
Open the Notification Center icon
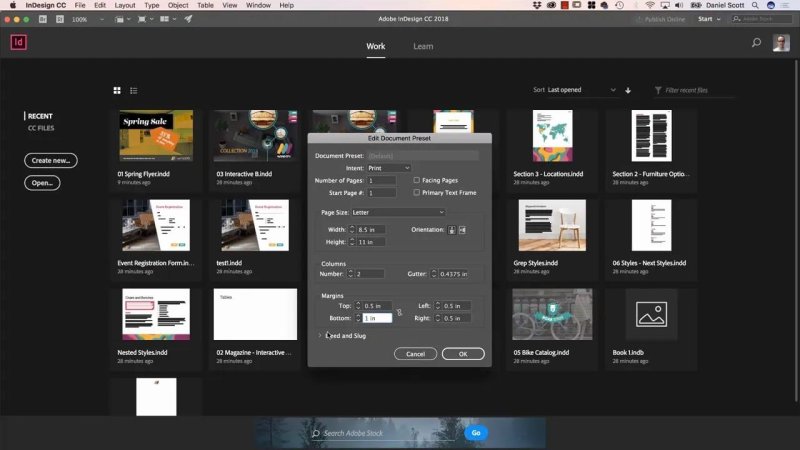(785, 5)
